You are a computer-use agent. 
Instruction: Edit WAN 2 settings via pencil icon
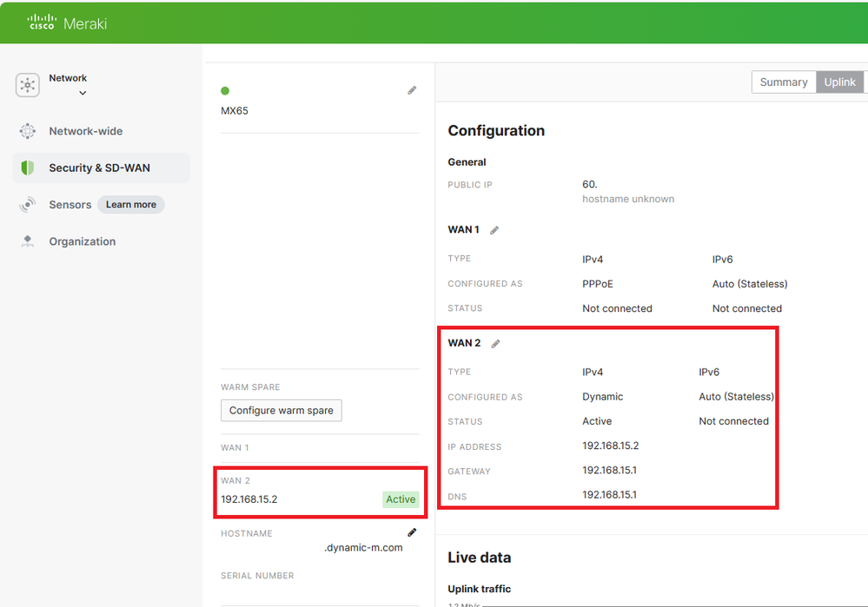pyautogui.click(x=496, y=344)
